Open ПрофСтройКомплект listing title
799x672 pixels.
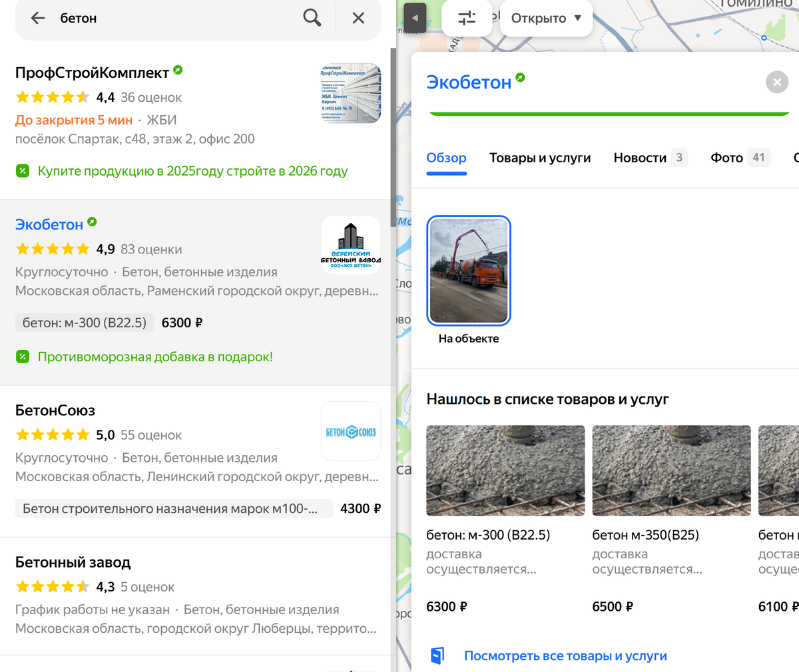pyautogui.click(x=92, y=73)
